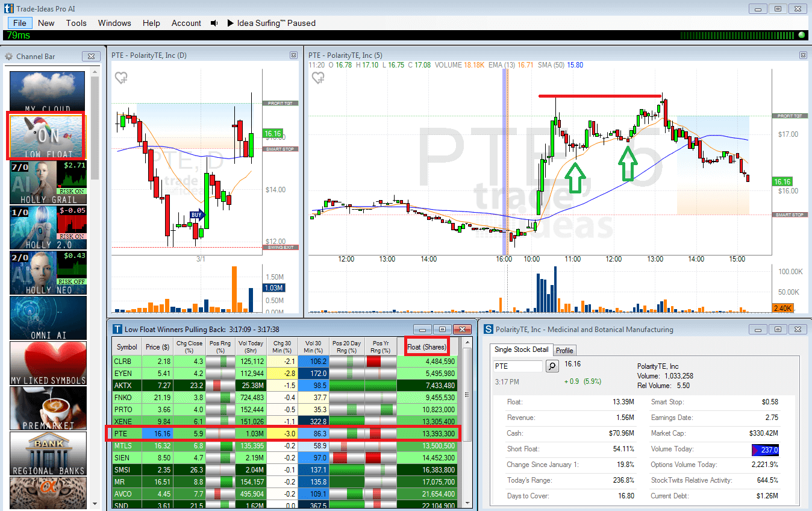
Task: Sort by the Chg Close (%) column header
Action: pyautogui.click(x=189, y=346)
